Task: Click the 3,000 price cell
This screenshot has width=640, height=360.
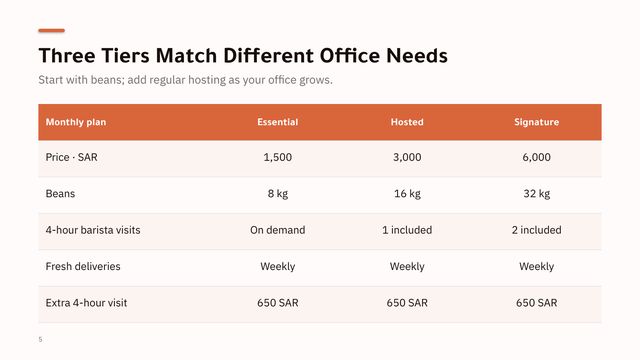Action: pos(407,157)
